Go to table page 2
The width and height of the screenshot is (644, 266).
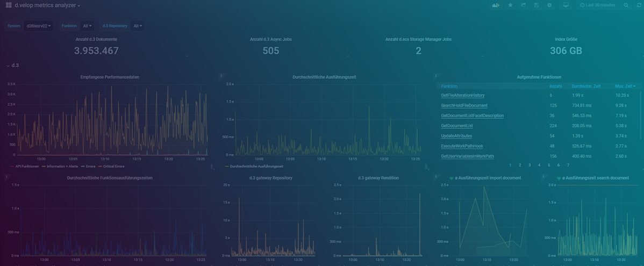click(x=520, y=165)
